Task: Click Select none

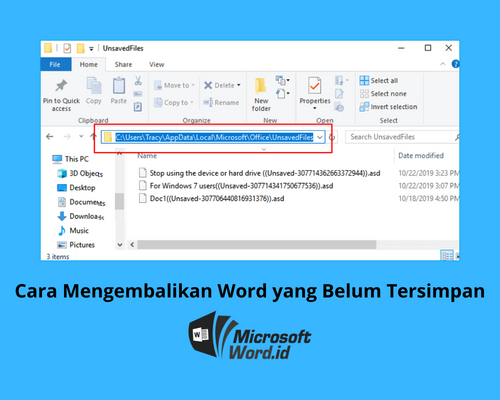Action: click(x=383, y=94)
